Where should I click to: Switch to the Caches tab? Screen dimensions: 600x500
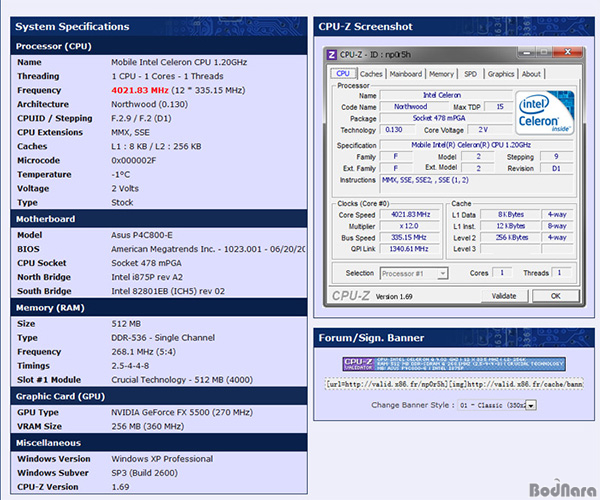click(x=371, y=73)
